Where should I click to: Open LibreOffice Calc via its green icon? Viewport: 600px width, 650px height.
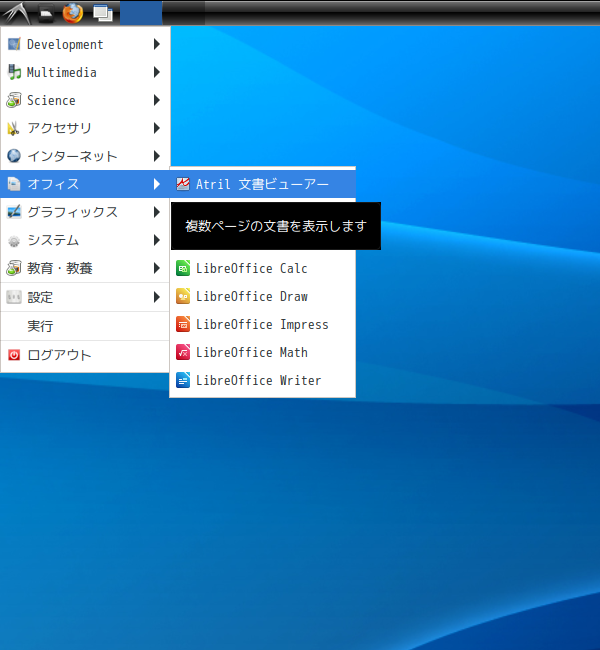(183, 268)
